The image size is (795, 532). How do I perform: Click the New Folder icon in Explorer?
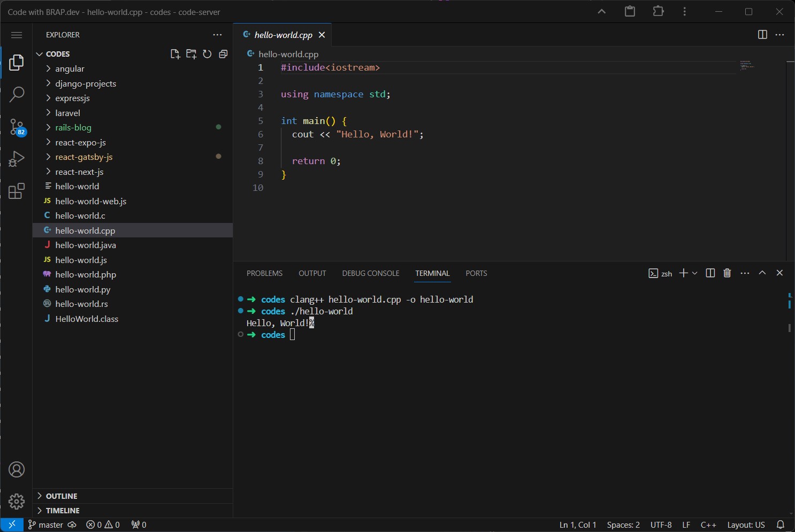pos(191,53)
